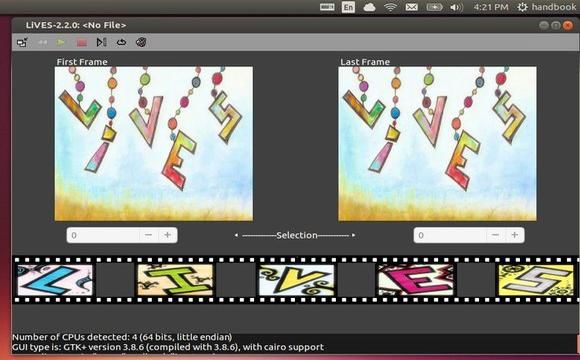Click the Last Frame preview image

pos(437,144)
